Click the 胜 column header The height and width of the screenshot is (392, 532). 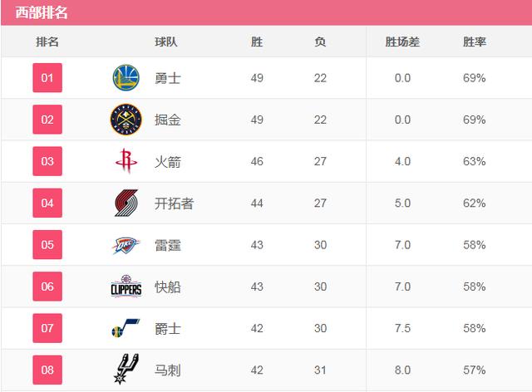(257, 42)
